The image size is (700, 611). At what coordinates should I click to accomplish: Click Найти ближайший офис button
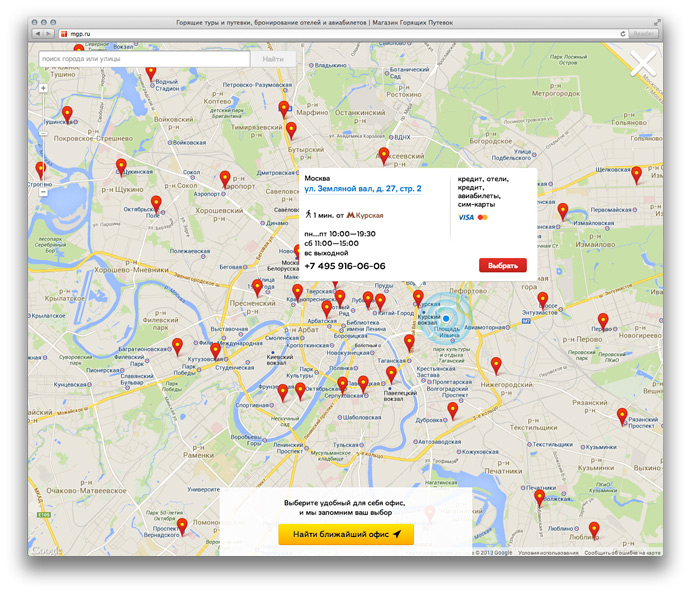click(346, 535)
